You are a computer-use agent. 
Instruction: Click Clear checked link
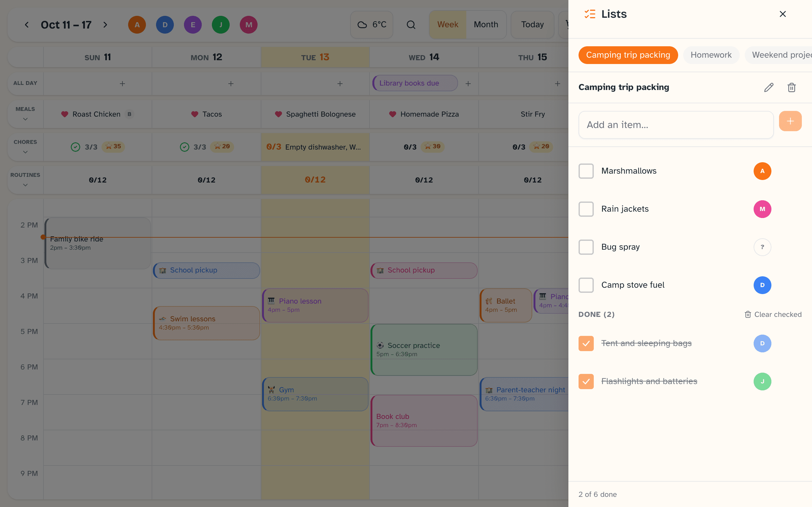click(773, 315)
